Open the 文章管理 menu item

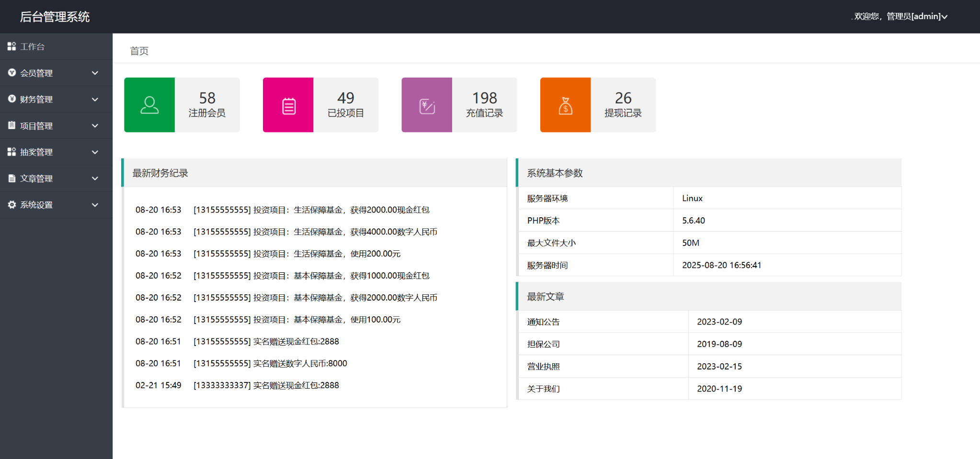(x=36, y=179)
